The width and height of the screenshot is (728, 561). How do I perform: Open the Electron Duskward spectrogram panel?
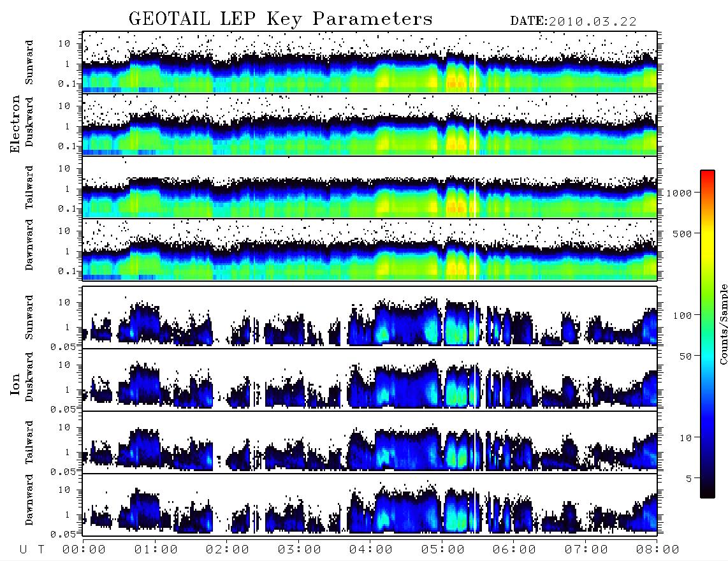370,124
